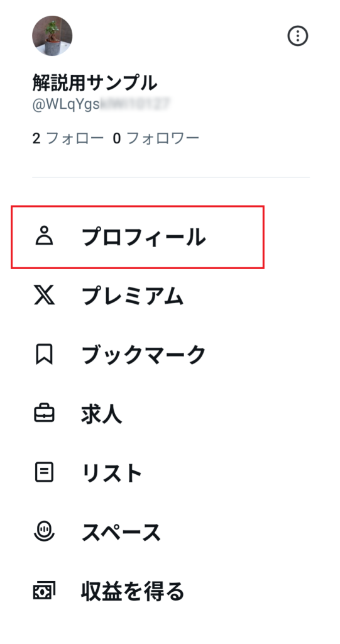Open account options three-dot icon
The height and width of the screenshot is (644, 340).
[x=297, y=36]
